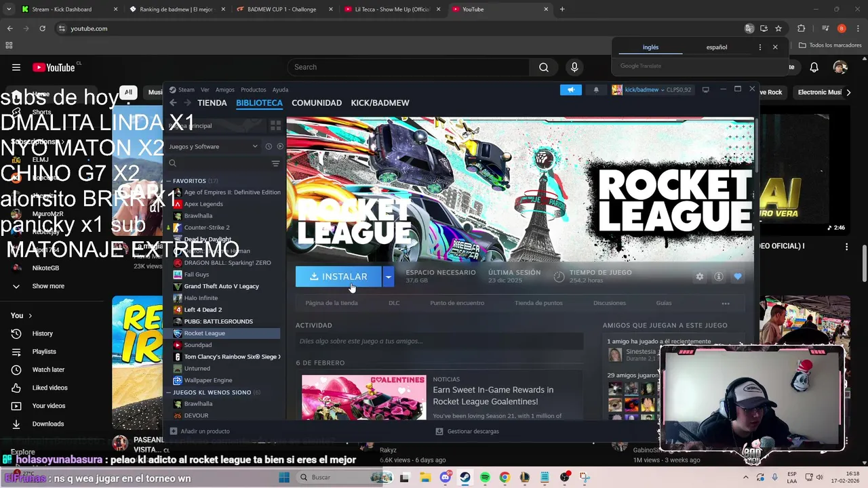Open Discord from the taskbar
Image resolution: width=868 pixels, height=488 pixels.
point(446,478)
